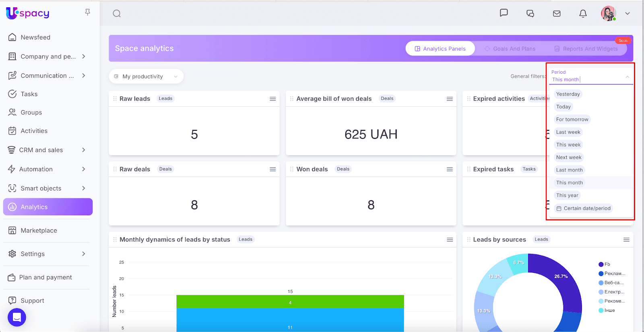Select the Last week period option
Screen dimensions: 644x332
[568, 132]
